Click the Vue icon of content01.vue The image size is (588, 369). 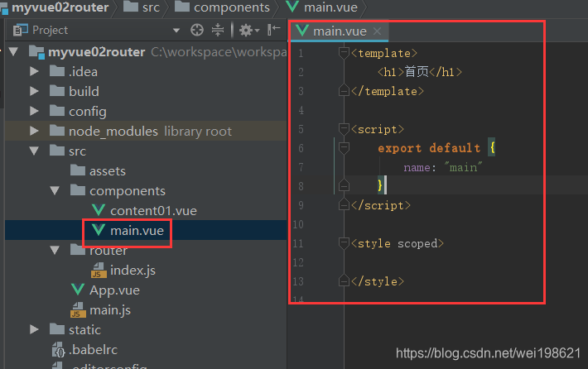click(99, 210)
